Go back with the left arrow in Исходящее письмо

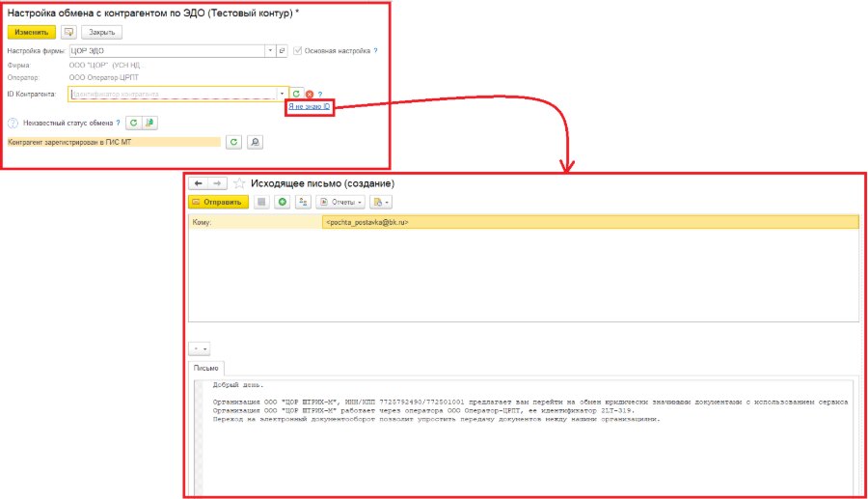[198, 183]
